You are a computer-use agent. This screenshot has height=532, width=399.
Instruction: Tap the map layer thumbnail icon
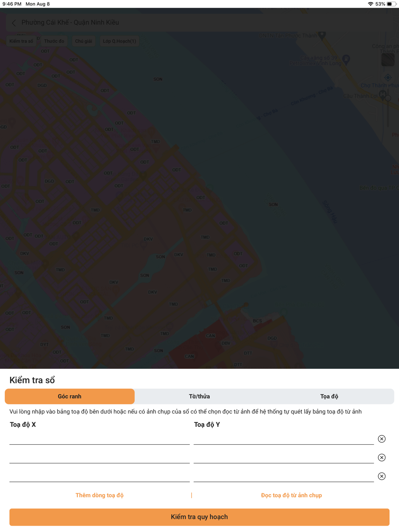coord(388,59)
